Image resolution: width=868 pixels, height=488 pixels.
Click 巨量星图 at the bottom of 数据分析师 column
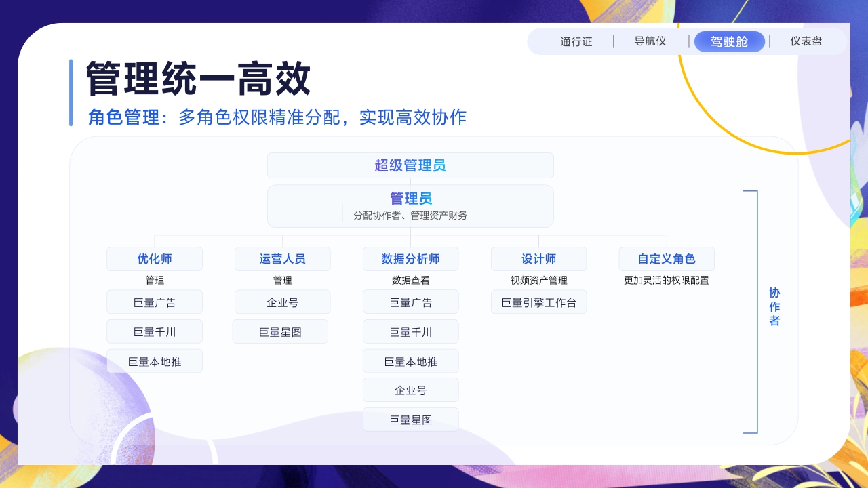(410, 419)
